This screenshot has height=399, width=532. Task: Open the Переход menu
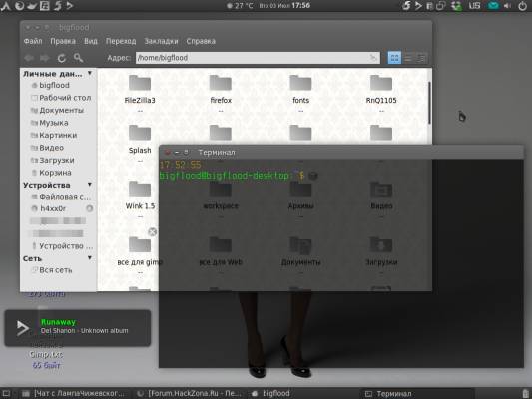pos(121,41)
